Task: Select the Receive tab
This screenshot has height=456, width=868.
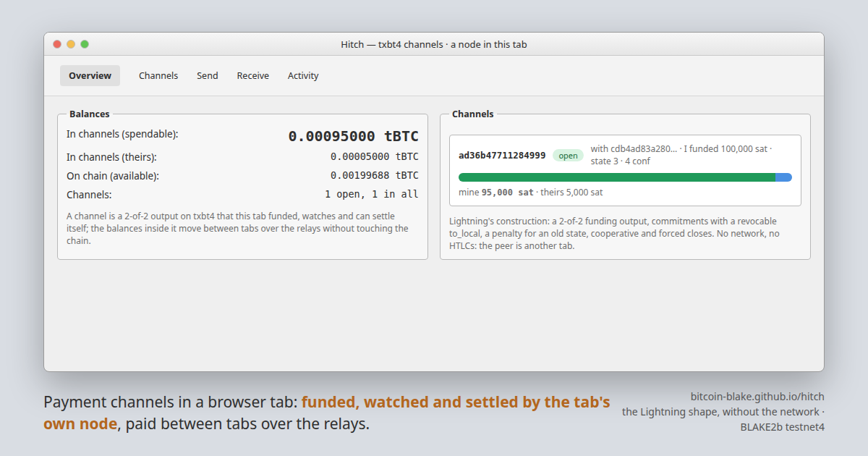Action: [x=252, y=75]
